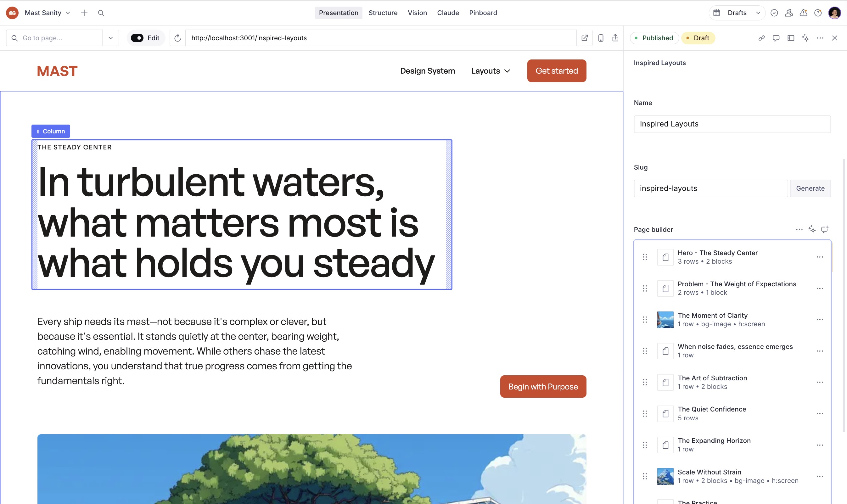Click drag handle for The Art of Subtraction
The width and height of the screenshot is (847, 504).
645,383
